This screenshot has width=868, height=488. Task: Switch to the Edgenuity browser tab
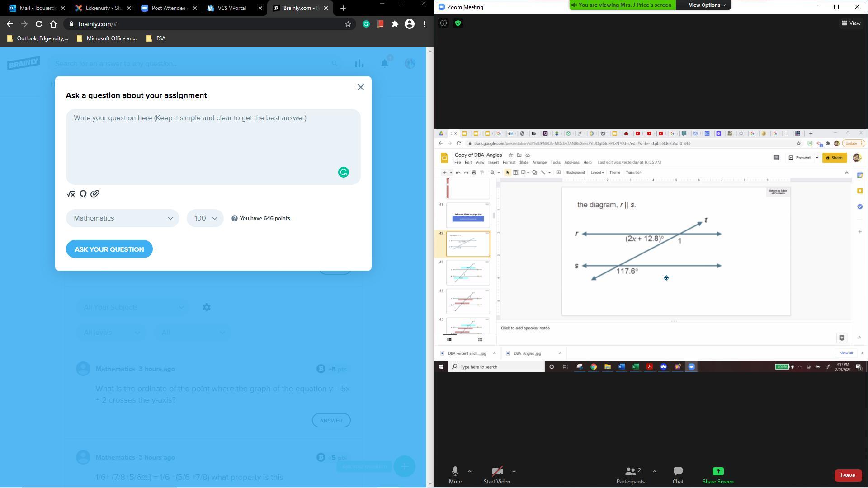pos(103,8)
